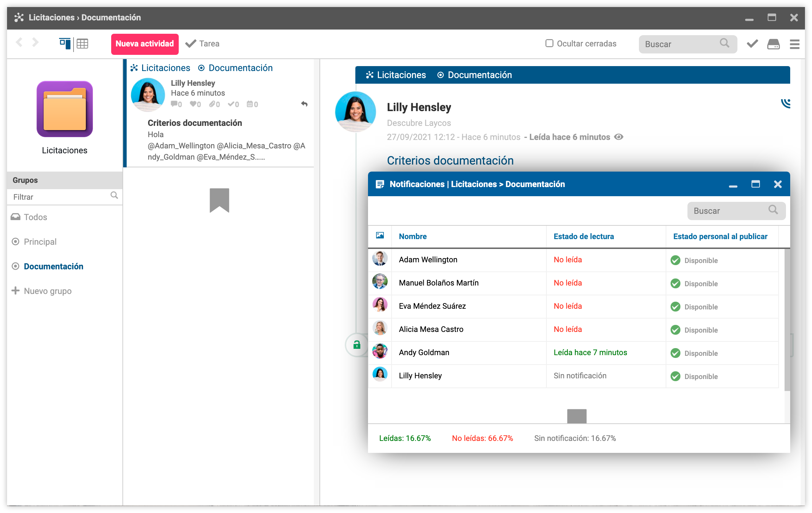The width and height of the screenshot is (812, 513).
Task: Click the notifications list vertical scrollbar
Action: (787, 320)
